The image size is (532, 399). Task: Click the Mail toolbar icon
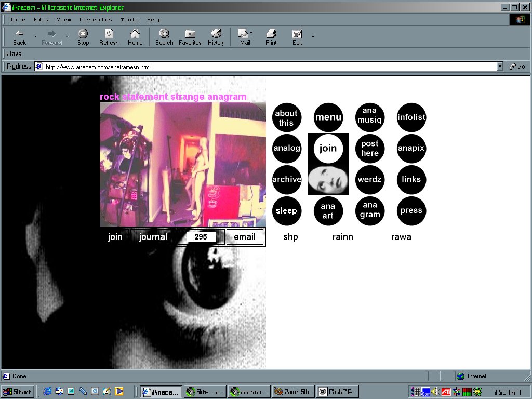click(244, 37)
